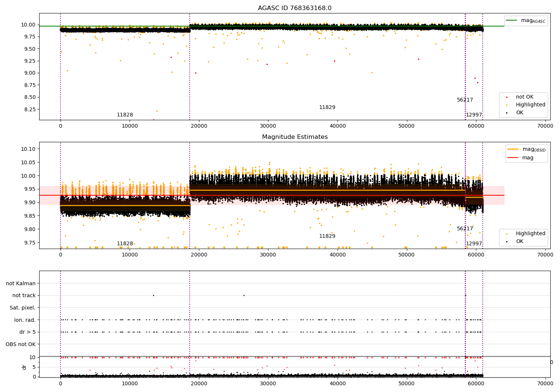Click the 60000 x-axis tick under bottom plot
Screen dimensions: 560x392
click(476, 383)
